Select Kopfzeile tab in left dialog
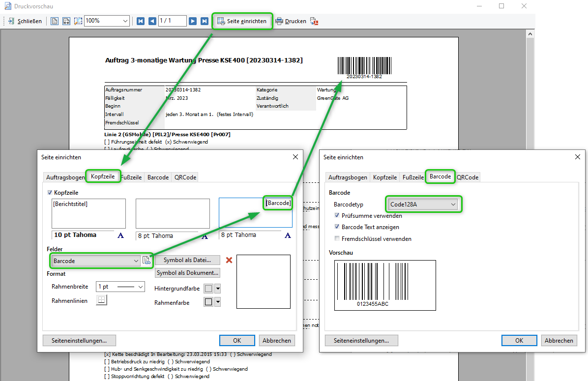Image resolution: width=588 pixels, height=381 pixels. pyautogui.click(x=103, y=176)
